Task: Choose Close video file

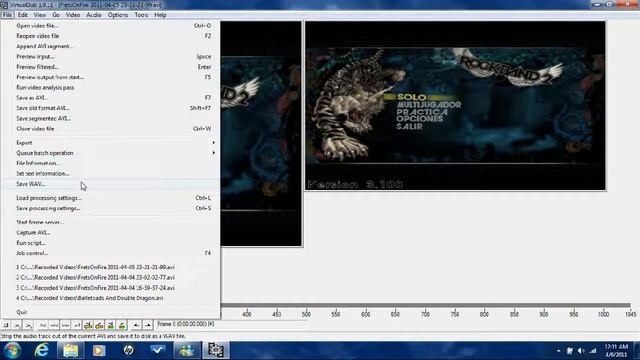Action: pos(110,129)
